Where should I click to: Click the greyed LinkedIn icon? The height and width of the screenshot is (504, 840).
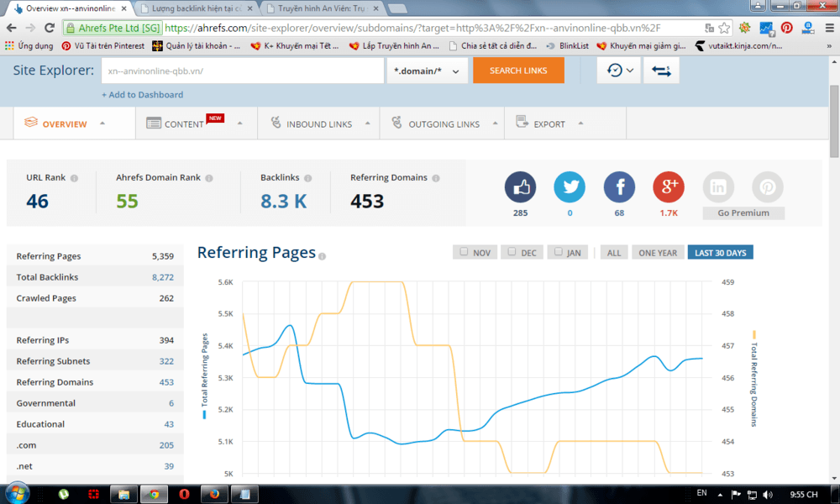tap(718, 187)
